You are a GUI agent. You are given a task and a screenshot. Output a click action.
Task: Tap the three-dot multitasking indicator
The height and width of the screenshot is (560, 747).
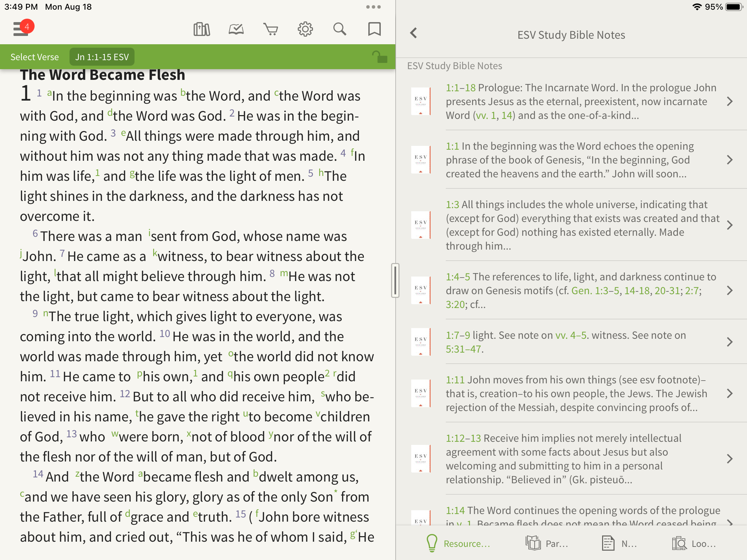(x=373, y=7)
